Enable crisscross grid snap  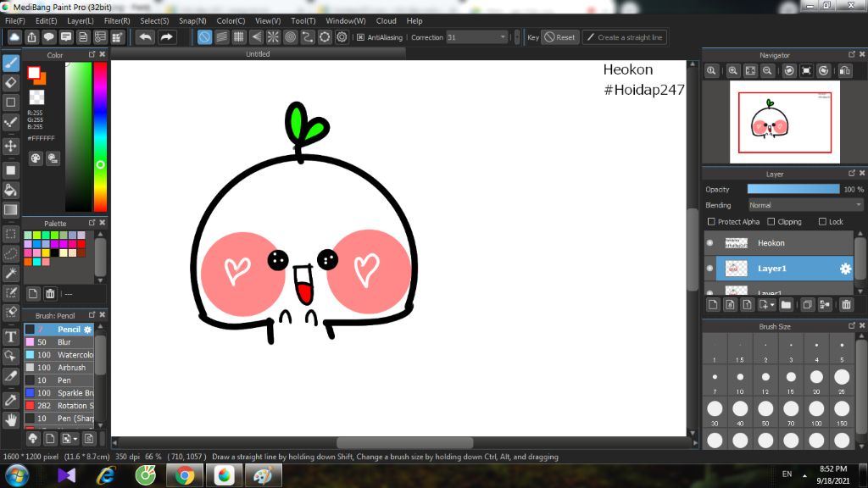(238, 37)
